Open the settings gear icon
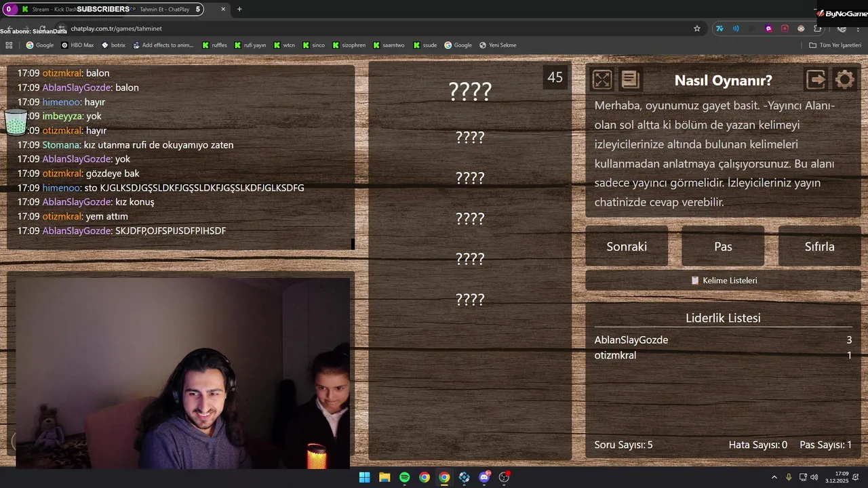The width and height of the screenshot is (868, 488). coord(844,80)
